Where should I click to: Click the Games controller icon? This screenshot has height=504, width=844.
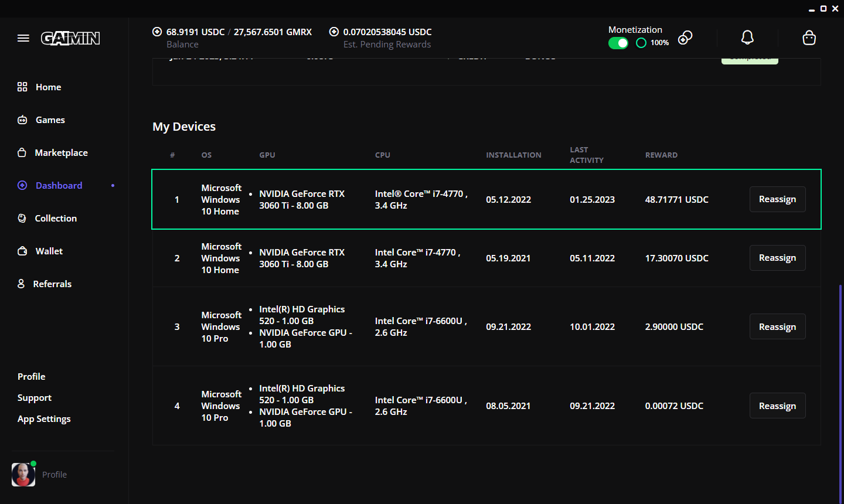coord(22,120)
